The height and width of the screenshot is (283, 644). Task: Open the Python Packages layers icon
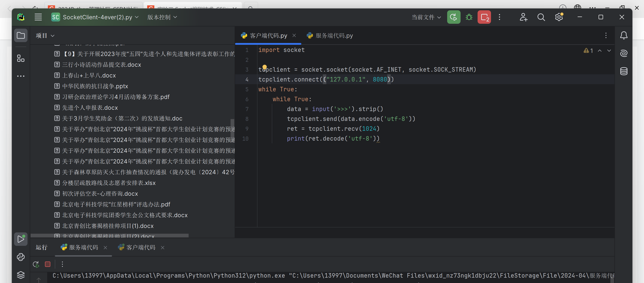tap(21, 275)
